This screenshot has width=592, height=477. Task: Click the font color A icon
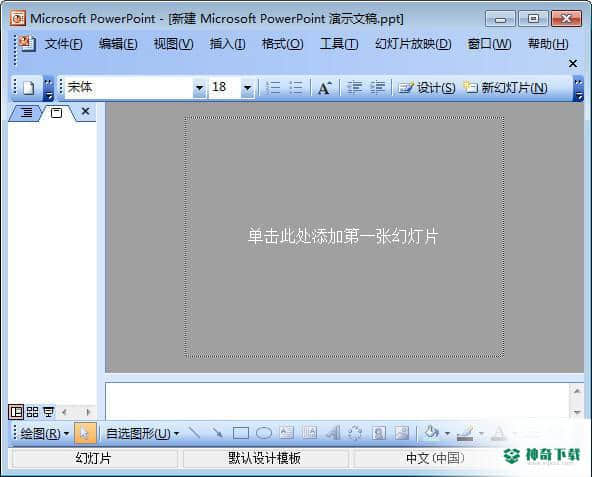click(498, 433)
